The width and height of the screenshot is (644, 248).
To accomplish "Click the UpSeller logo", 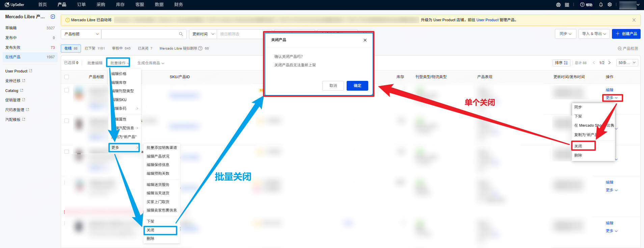I will coord(14,5).
